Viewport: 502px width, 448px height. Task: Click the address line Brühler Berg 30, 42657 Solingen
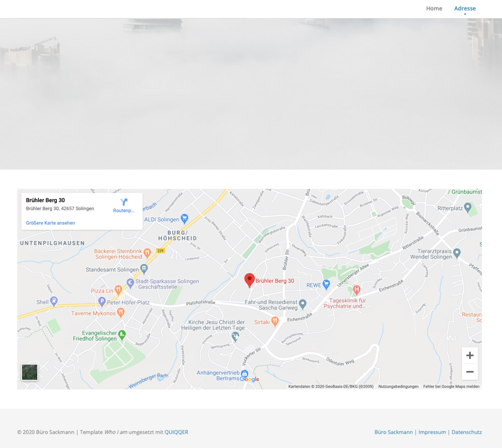click(60, 209)
